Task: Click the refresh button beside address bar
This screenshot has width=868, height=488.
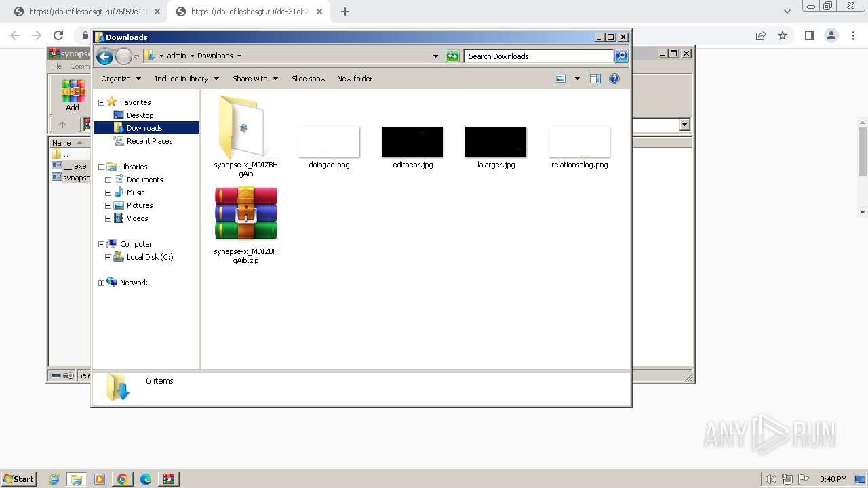Action: (452, 56)
